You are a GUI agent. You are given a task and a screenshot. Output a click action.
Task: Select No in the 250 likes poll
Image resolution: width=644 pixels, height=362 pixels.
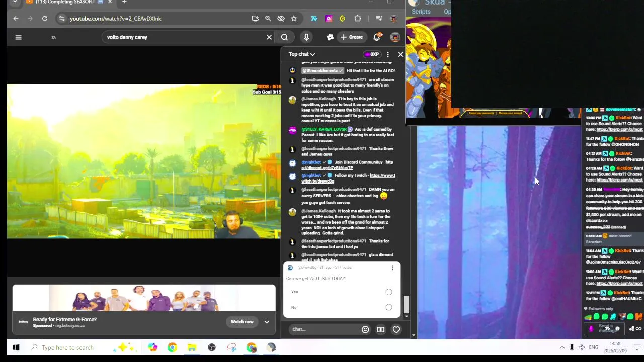tap(342, 308)
